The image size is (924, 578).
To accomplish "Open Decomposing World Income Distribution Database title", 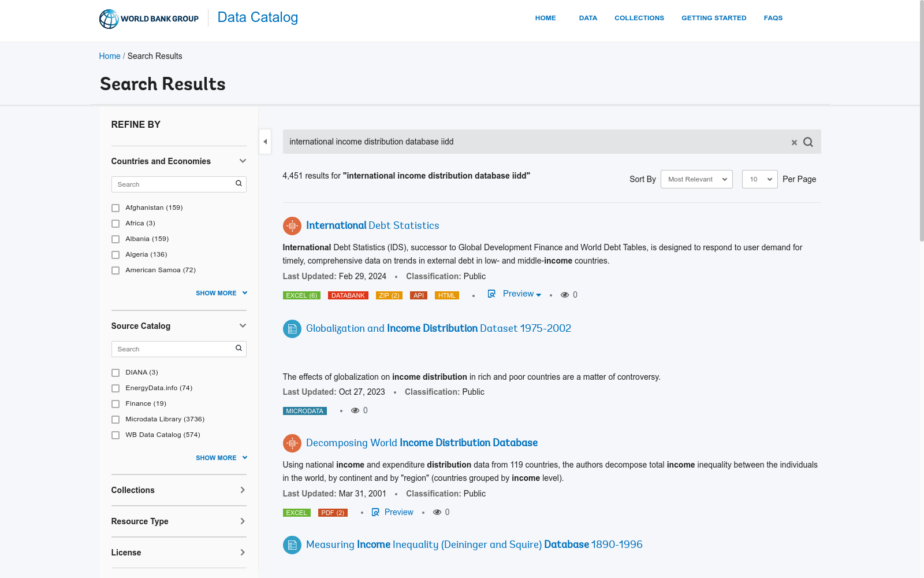I will tap(422, 443).
